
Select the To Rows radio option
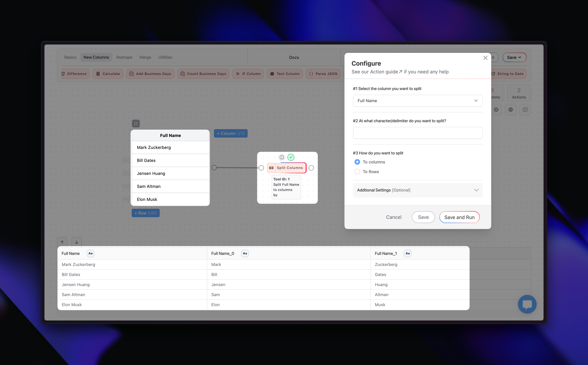click(x=357, y=172)
